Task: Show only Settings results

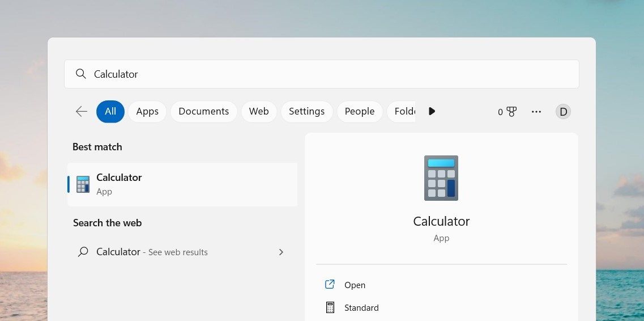Action: pos(306,112)
